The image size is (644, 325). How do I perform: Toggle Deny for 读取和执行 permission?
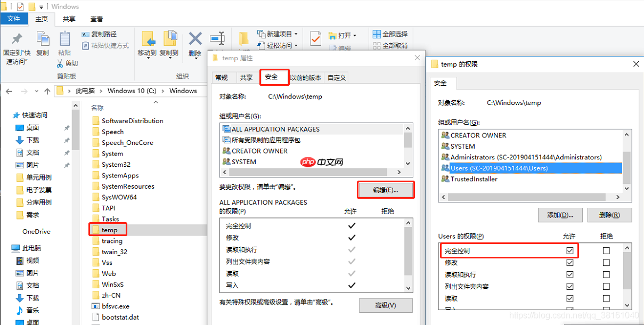[606, 275]
